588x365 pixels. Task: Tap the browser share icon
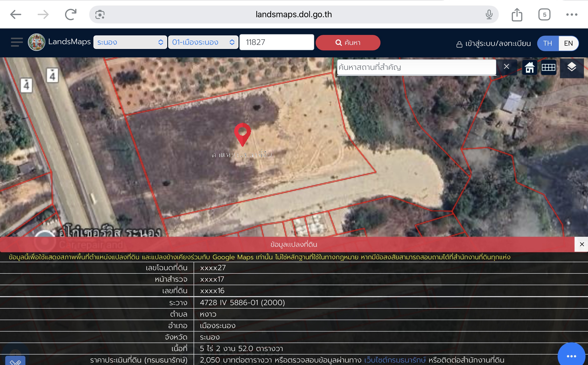(517, 15)
